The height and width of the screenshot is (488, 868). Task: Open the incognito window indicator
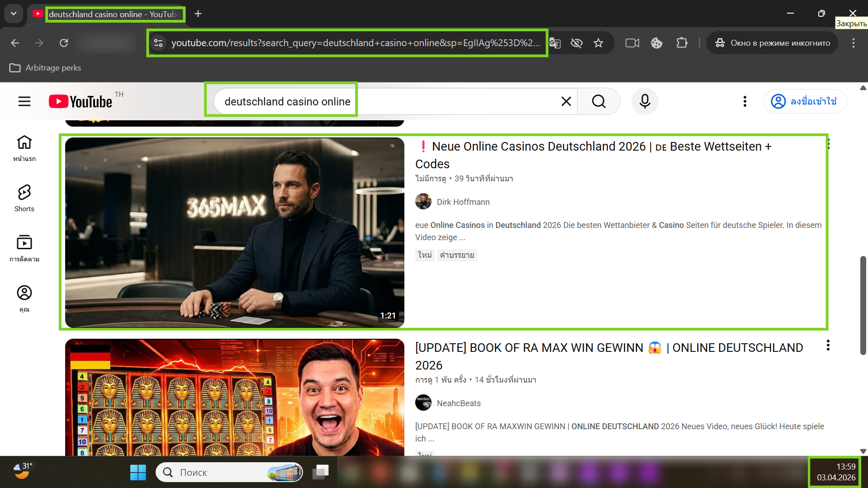click(x=772, y=43)
